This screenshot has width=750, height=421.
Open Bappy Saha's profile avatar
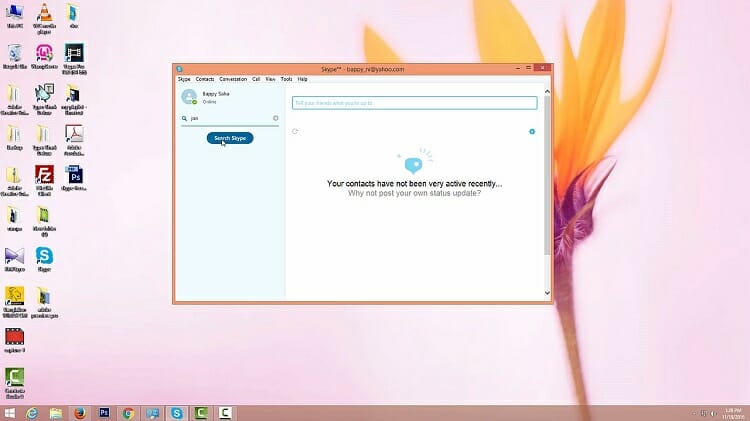[189, 97]
